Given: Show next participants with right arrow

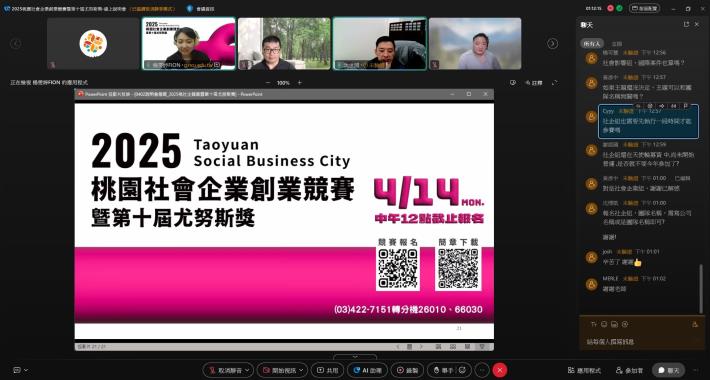Looking at the screenshot, I should [x=552, y=43].
